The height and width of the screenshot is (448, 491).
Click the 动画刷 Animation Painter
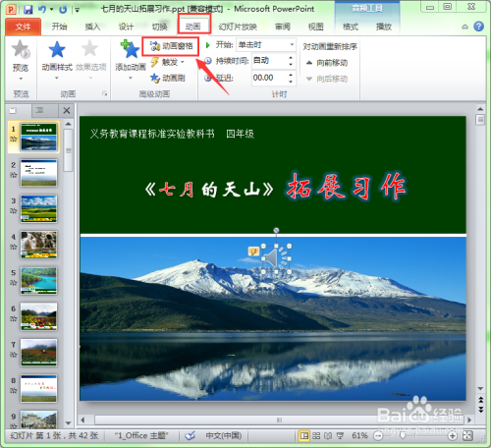[168, 78]
